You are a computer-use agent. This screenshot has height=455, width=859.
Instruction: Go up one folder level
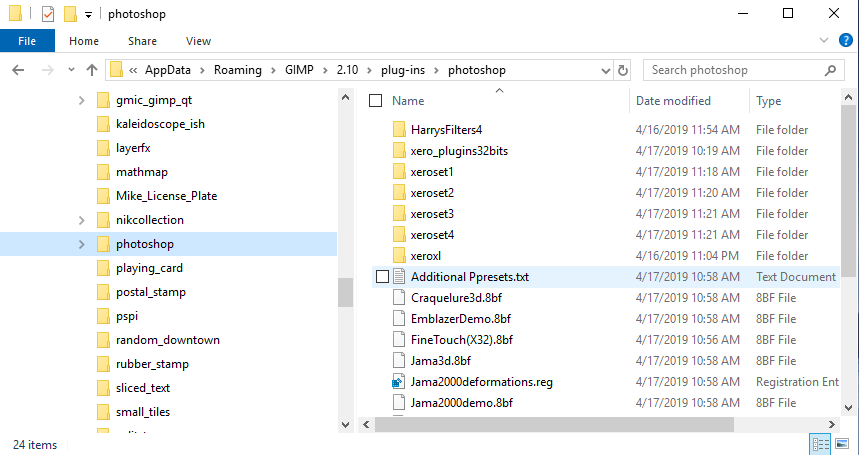(91, 70)
